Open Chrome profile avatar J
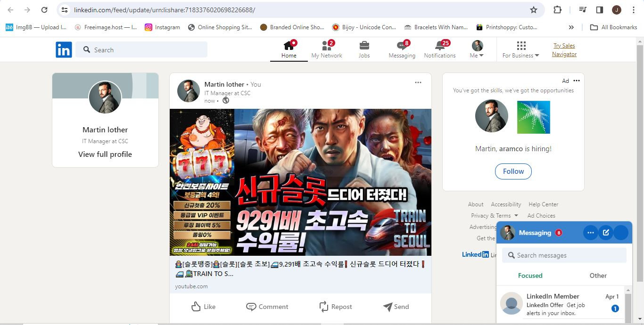 (x=617, y=10)
